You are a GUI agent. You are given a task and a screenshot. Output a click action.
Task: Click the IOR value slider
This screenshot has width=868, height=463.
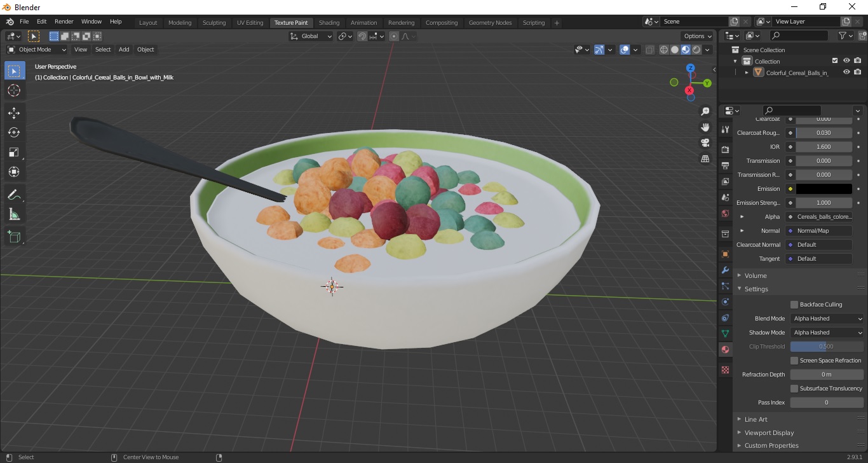[824, 147]
